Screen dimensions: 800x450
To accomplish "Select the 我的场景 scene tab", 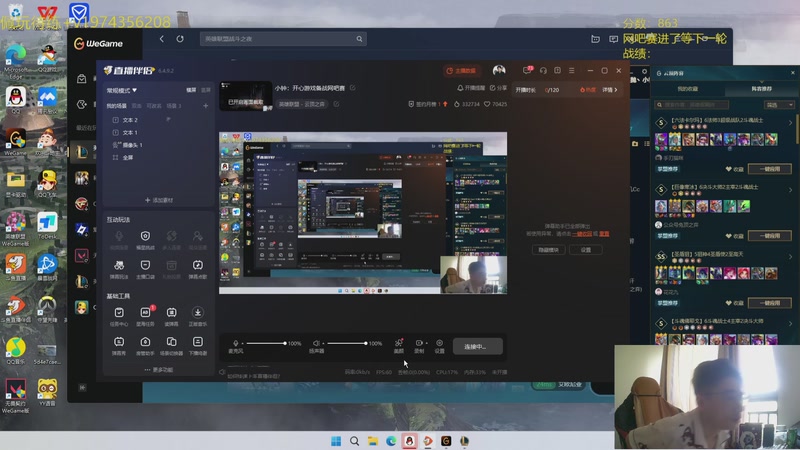I will pyautogui.click(x=116, y=106).
